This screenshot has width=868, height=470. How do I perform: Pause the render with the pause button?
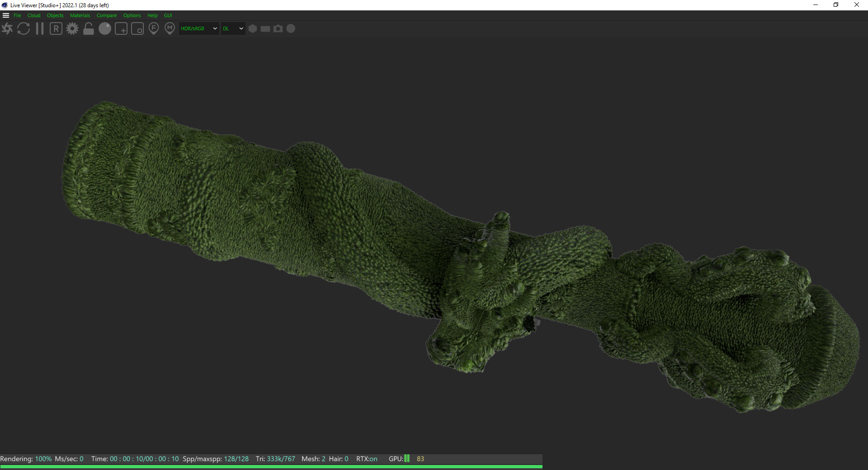click(x=40, y=29)
